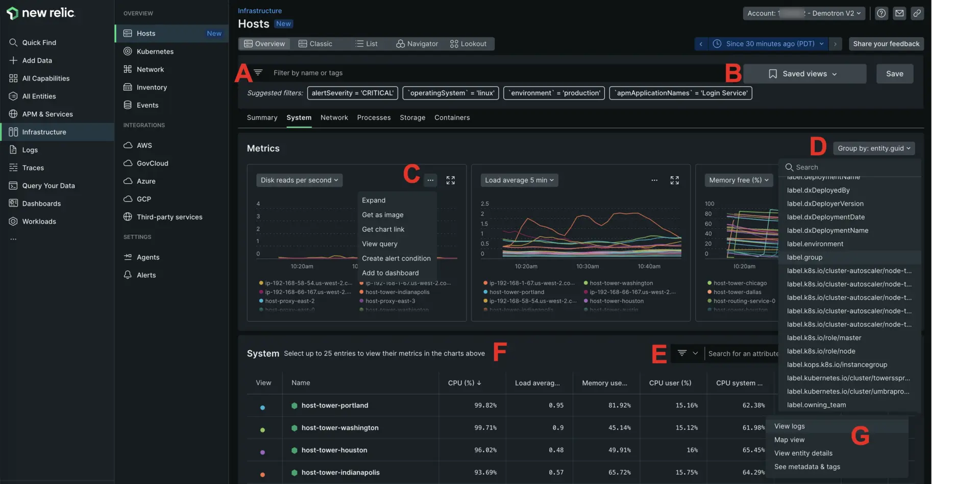Click Share your feedback button
The width and height of the screenshot is (980, 484).
pos(886,44)
